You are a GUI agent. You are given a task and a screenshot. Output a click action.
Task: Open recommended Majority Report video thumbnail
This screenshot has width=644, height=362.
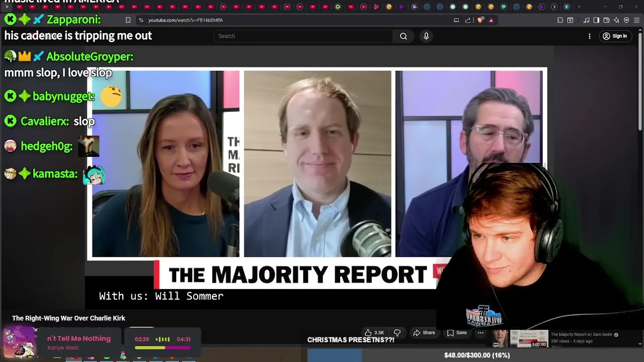(x=520, y=339)
